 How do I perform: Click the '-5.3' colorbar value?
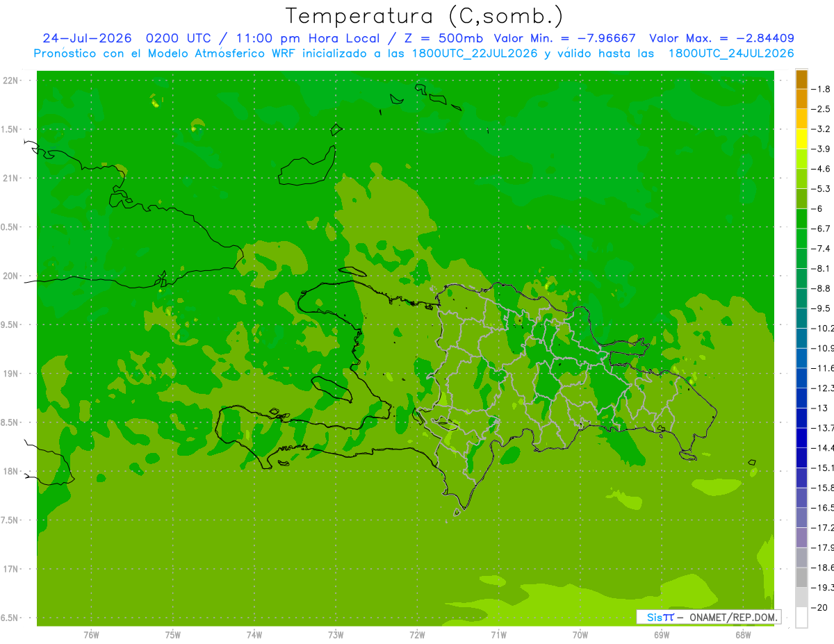tap(822, 188)
